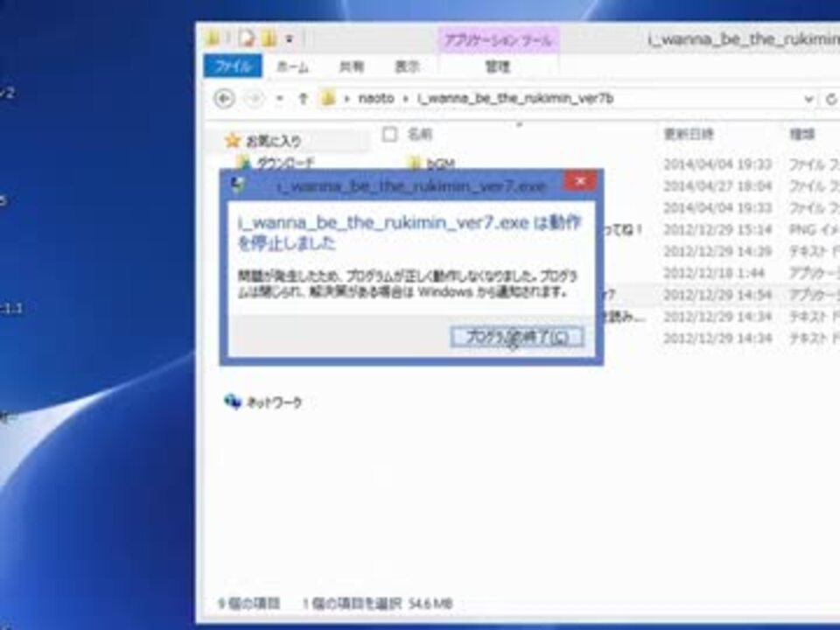Screen dimensions: 840x630
Task: Go up one folder level with the up arrow
Action: (303, 99)
